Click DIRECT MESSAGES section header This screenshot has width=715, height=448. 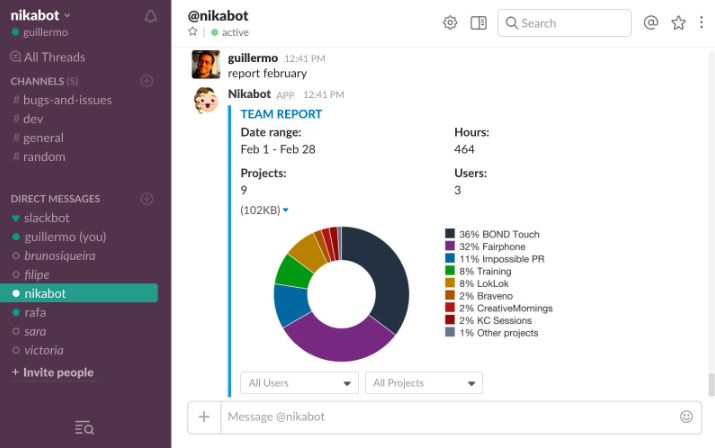[x=55, y=199]
